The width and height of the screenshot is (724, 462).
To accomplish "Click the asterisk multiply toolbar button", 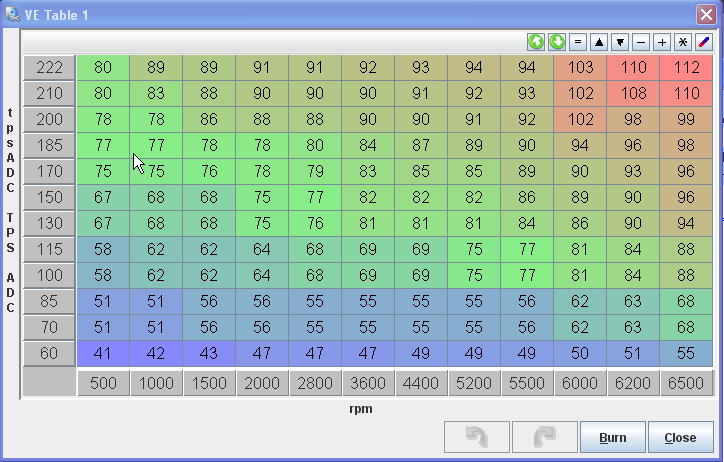I will (x=683, y=42).
